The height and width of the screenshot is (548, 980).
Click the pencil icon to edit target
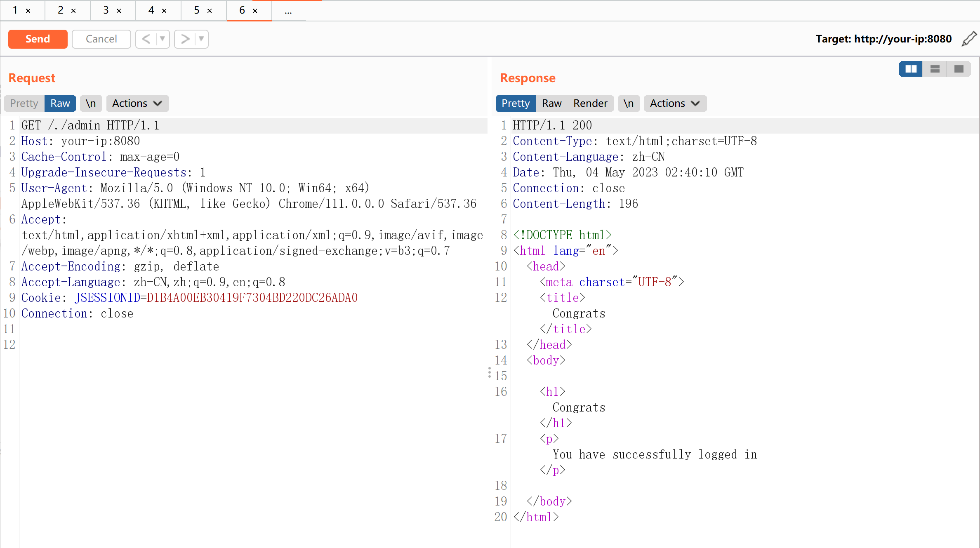[x=969, y=39]
